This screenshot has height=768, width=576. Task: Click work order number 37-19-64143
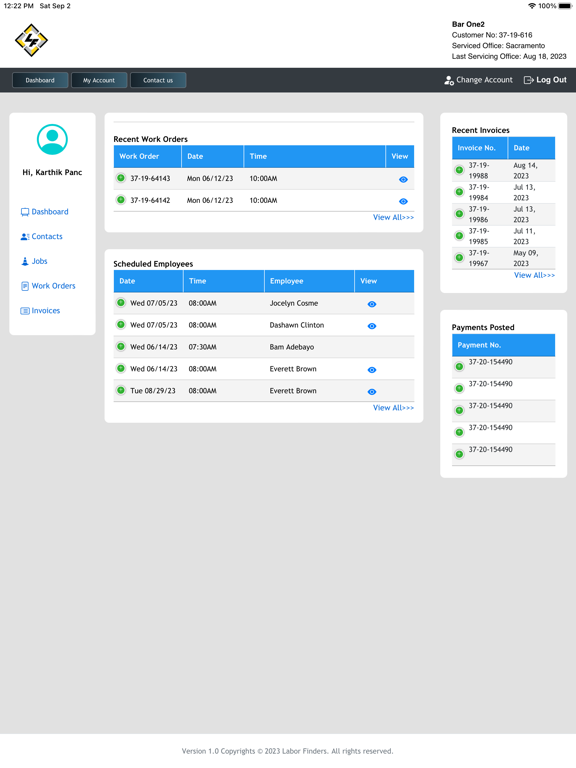[x=150, y=179]
